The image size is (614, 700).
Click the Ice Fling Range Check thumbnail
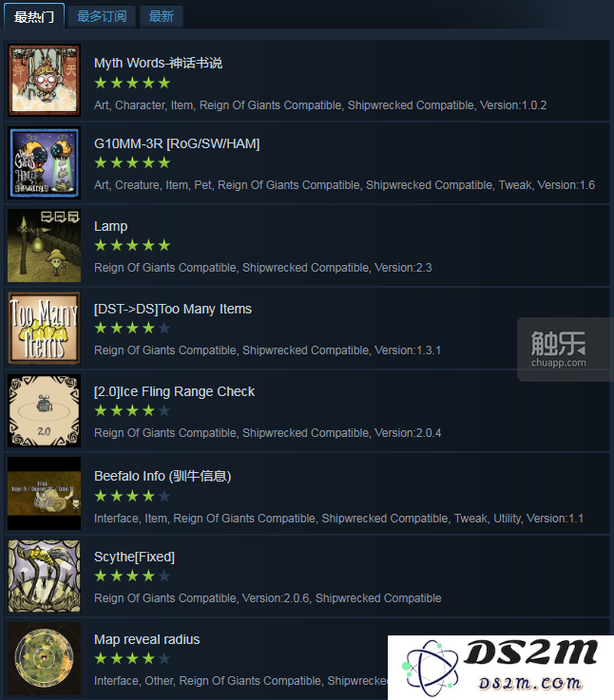[x=45, y=410]
